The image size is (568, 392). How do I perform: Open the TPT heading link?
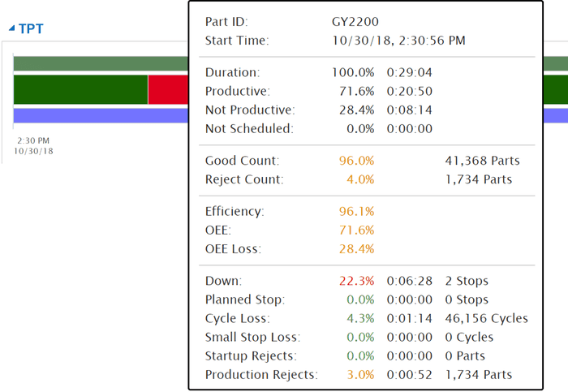tap(31, 28)
